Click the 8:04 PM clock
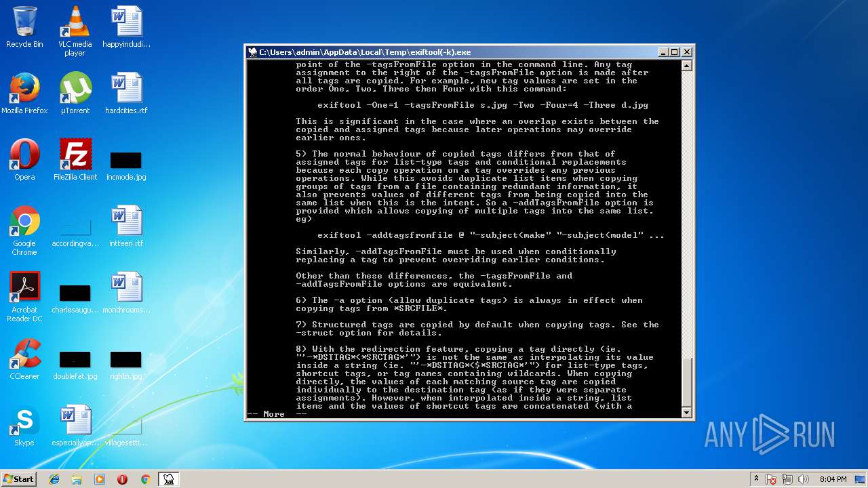This screenshot has width=868, height=488. tap(833, 479)
